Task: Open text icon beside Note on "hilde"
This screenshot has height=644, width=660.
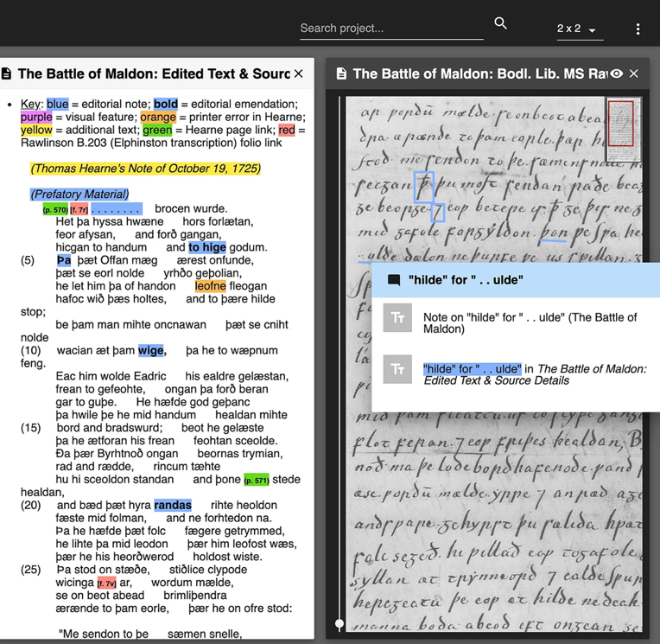Action: coord(397,317)
